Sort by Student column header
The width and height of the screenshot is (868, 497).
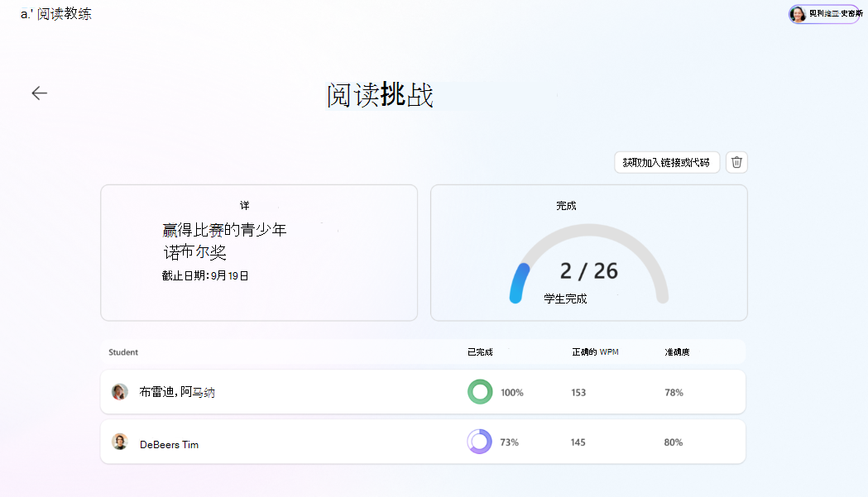point(123,352)
